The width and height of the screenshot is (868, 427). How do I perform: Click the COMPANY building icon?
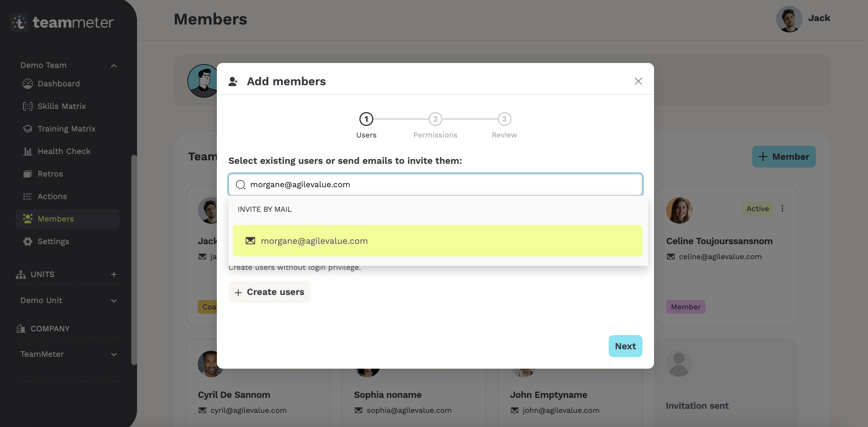pos(21,328)
